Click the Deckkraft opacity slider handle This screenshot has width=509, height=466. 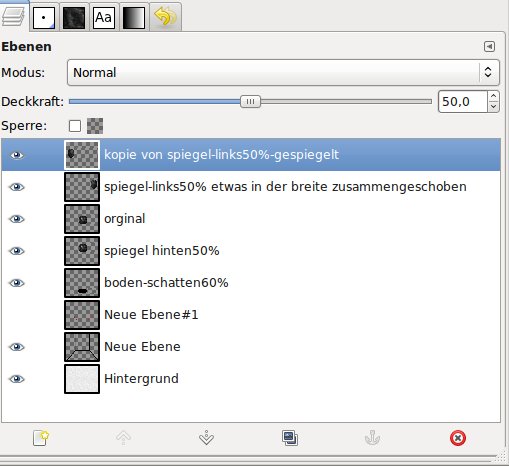[250, 101]
